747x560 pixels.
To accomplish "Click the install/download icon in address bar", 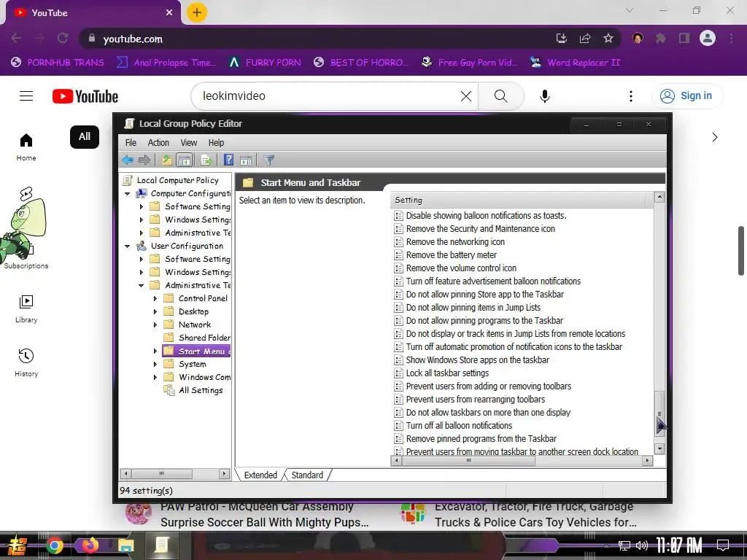I will click(x=562, y=38).
